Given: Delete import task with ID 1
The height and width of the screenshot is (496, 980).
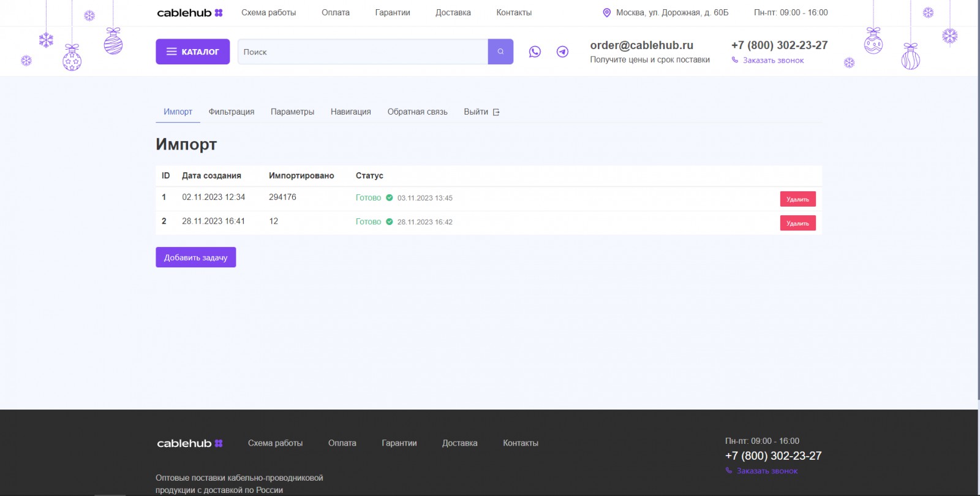Looking at the screenshot, I should coord(797,199).
